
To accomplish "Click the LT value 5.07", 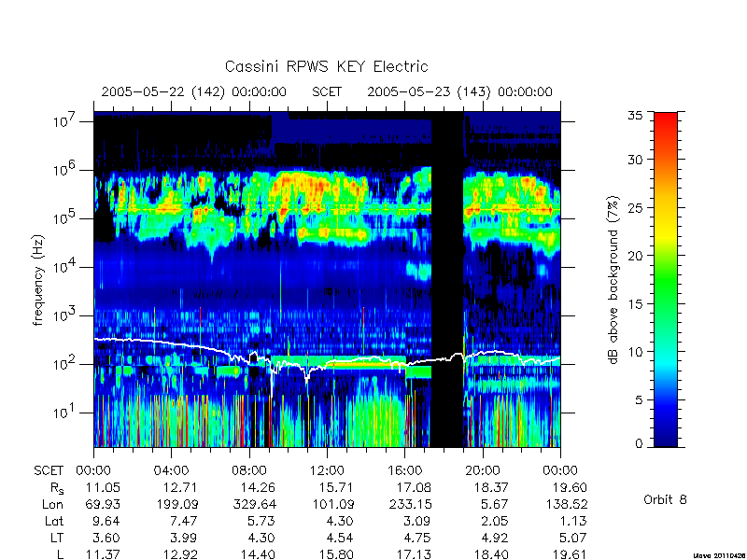I will [573, 539].
